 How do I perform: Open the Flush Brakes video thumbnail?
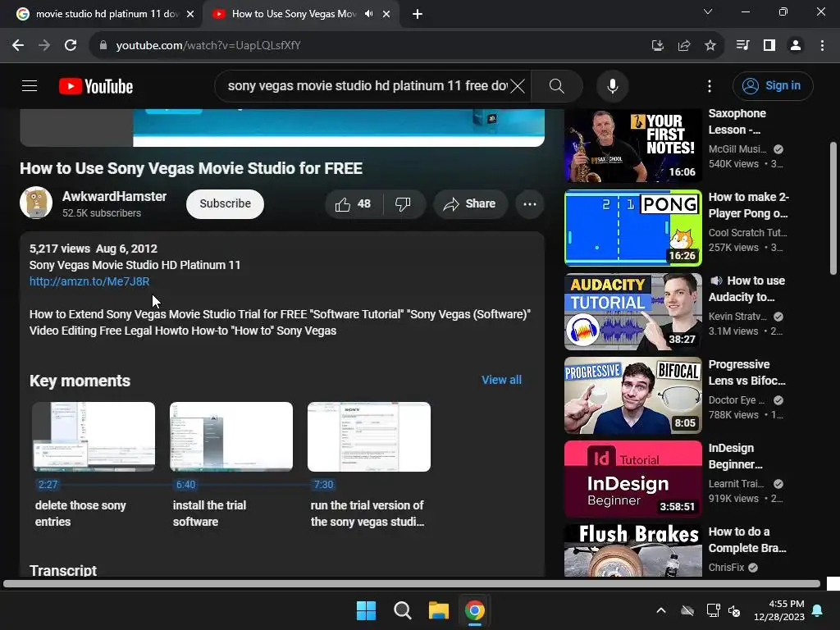[x=632, y=550]
